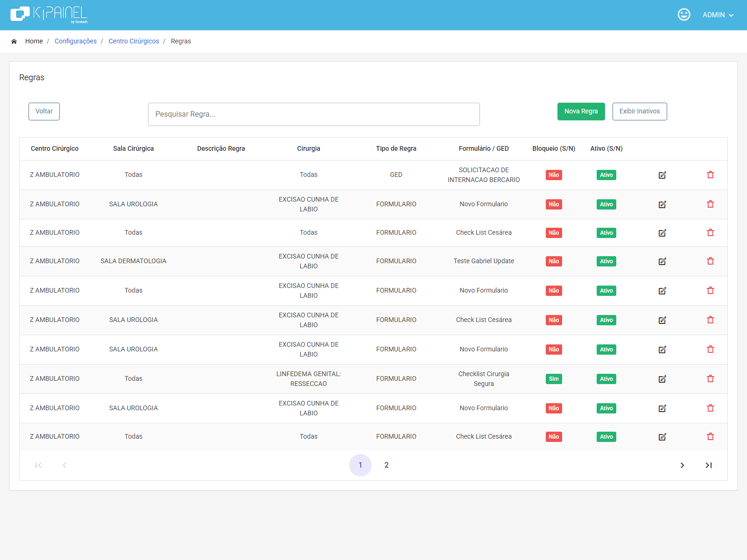
Task: Open Configurações breadcrumb link
Action: click(76, 41)
